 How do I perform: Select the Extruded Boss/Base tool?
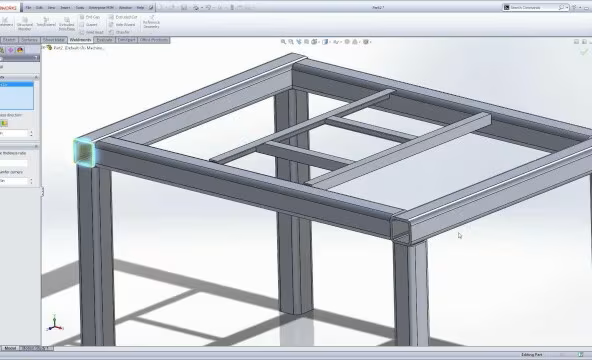click(x=66, y=24)
